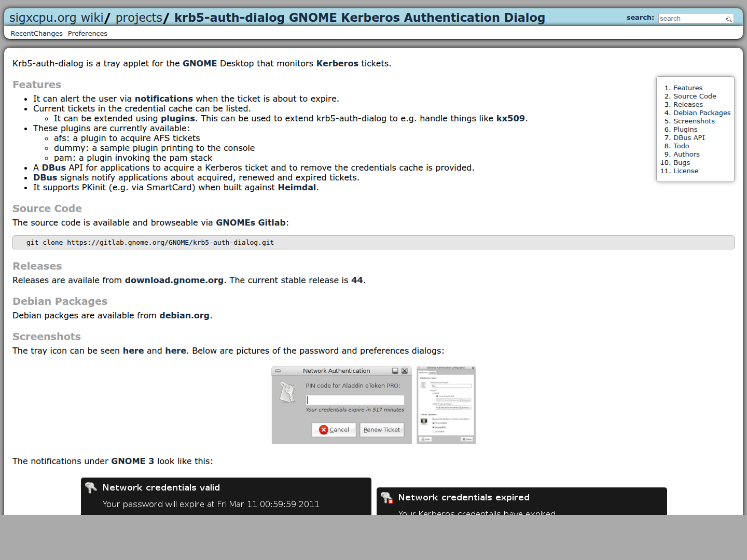Jump to Bugs in contents
This screenshot has height=560, width=747.
pos(682,163)
